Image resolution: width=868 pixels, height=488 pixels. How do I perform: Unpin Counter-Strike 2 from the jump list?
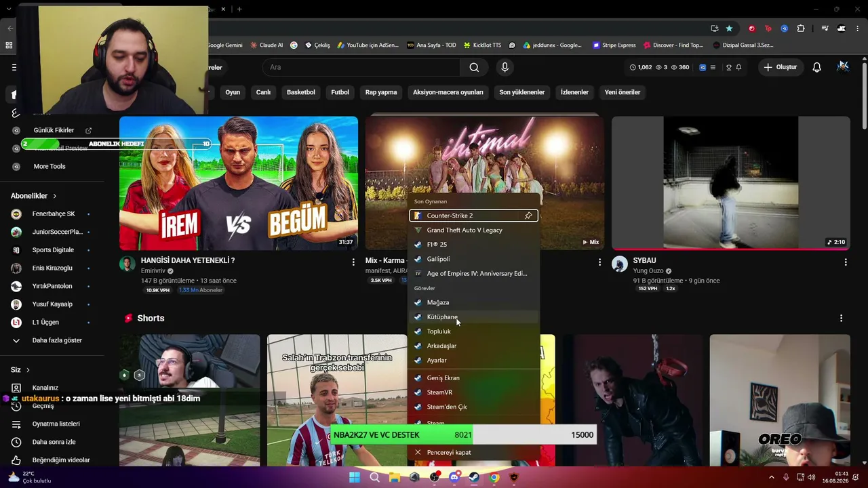click(x=528, y=216)
